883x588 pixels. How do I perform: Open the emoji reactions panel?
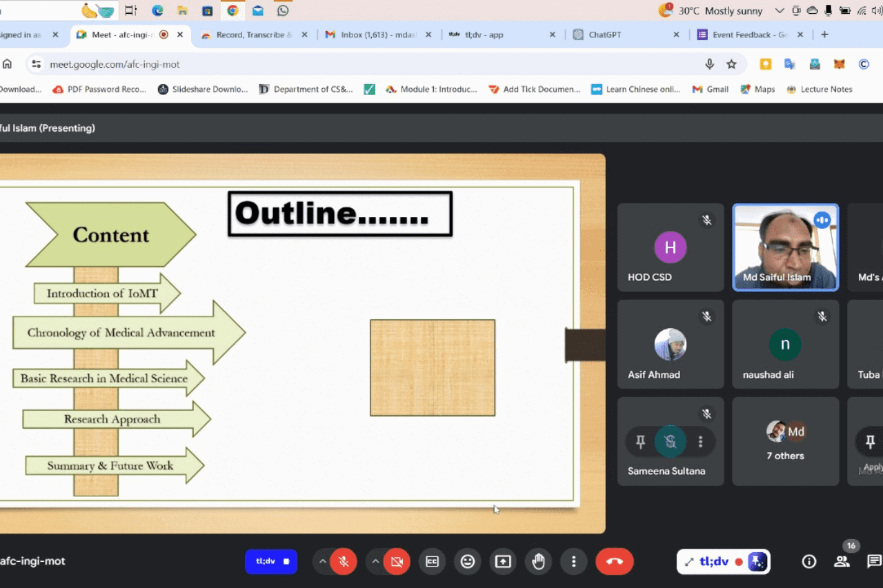(x=468, y=562)
